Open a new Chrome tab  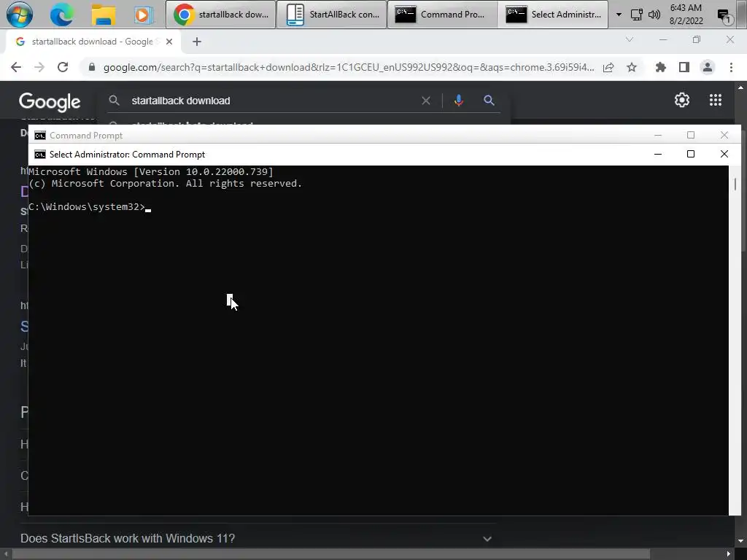click(x=197, y=42)
